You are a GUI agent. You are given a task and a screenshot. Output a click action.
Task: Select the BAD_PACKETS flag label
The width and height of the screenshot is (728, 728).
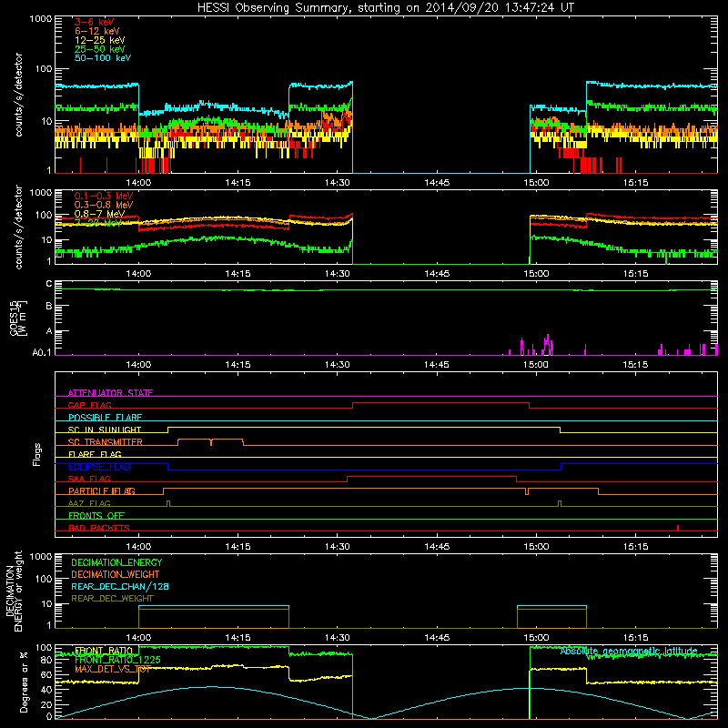(x=99, y=528)
